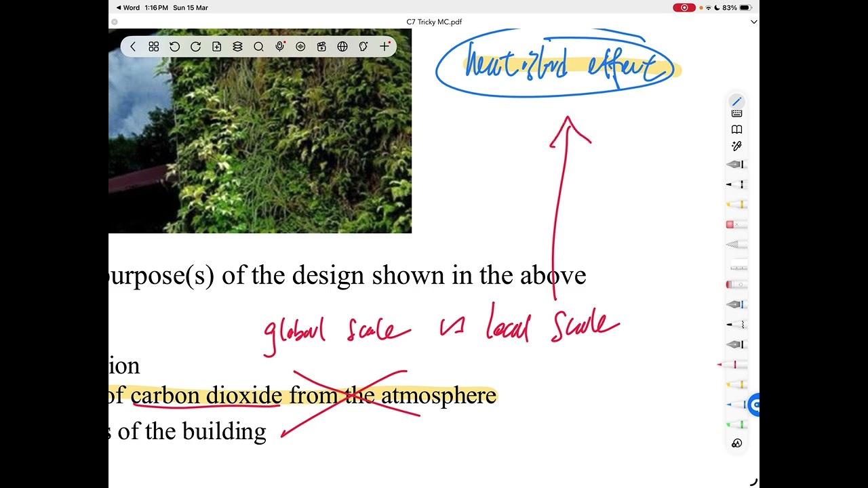Return to Word via back link

pos(128,7)
